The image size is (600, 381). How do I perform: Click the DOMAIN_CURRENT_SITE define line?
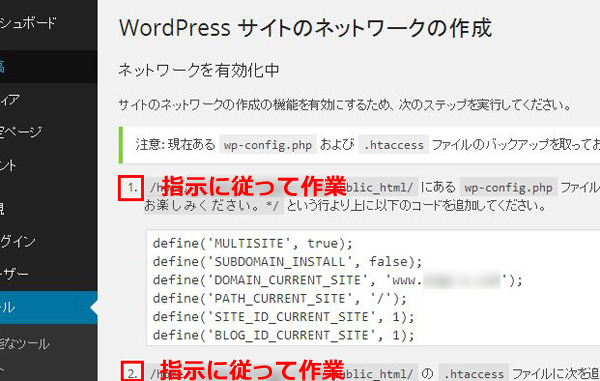coord(338,280)
